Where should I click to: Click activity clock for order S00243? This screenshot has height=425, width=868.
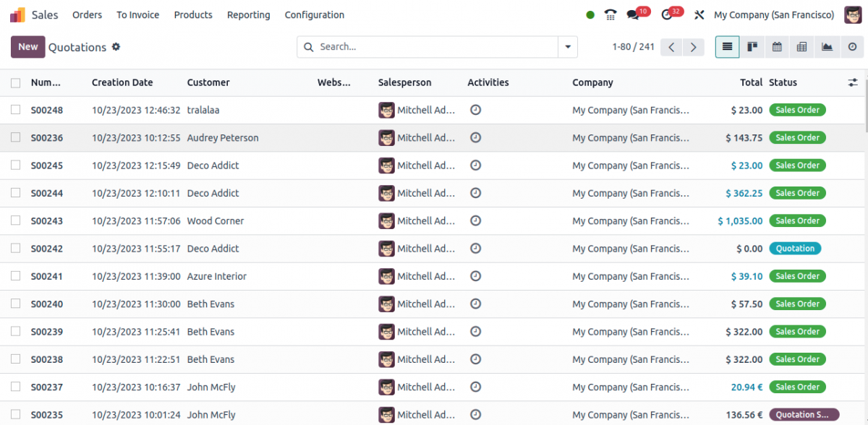coord(475,220)
